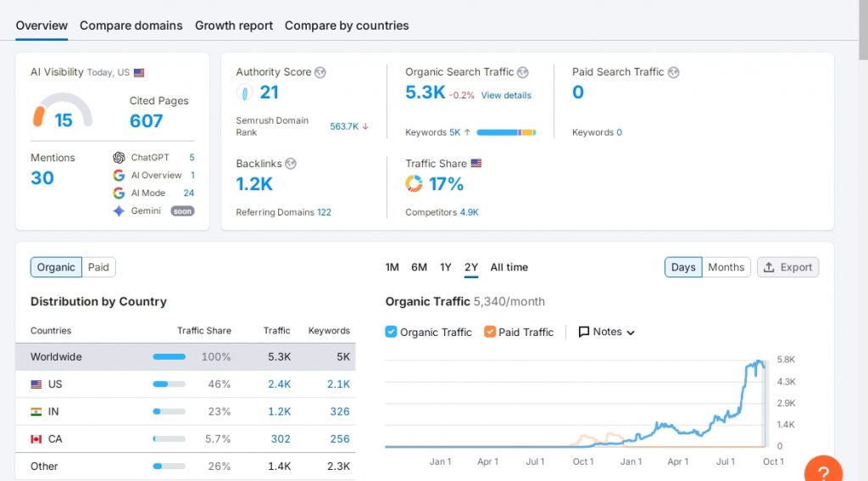The image size is (868, 481).
Task: Open the View details link
Action: tap(506, 95)
